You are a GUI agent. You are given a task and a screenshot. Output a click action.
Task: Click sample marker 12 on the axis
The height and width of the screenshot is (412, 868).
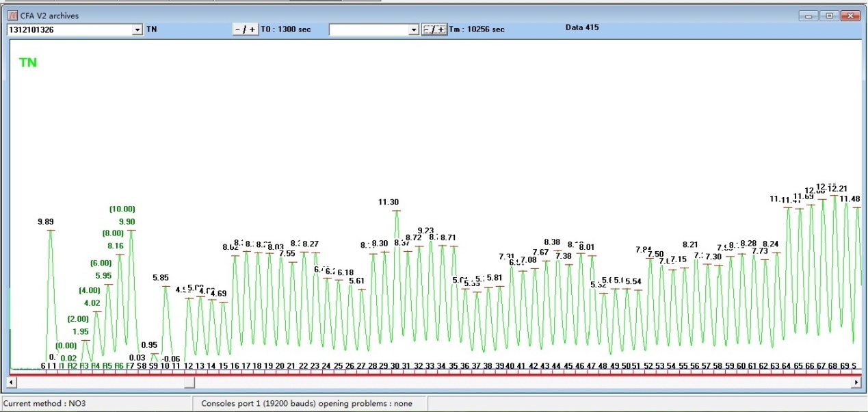coord(188,367)
